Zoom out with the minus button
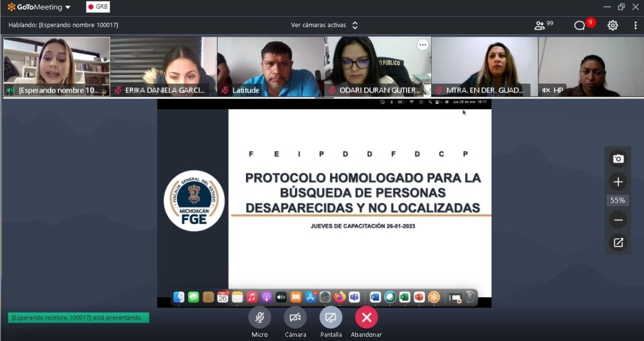 [618, 220]
